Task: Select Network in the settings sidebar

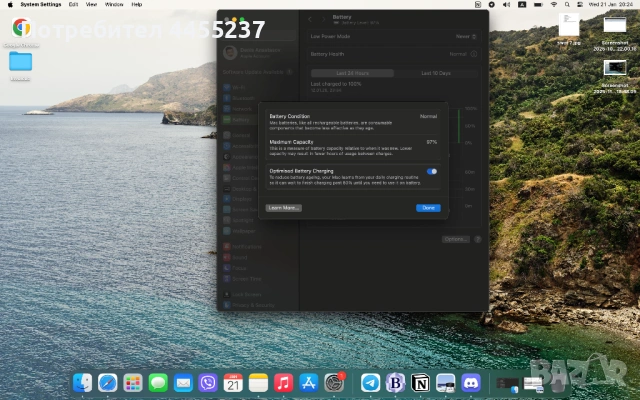Action: (239, 109)
